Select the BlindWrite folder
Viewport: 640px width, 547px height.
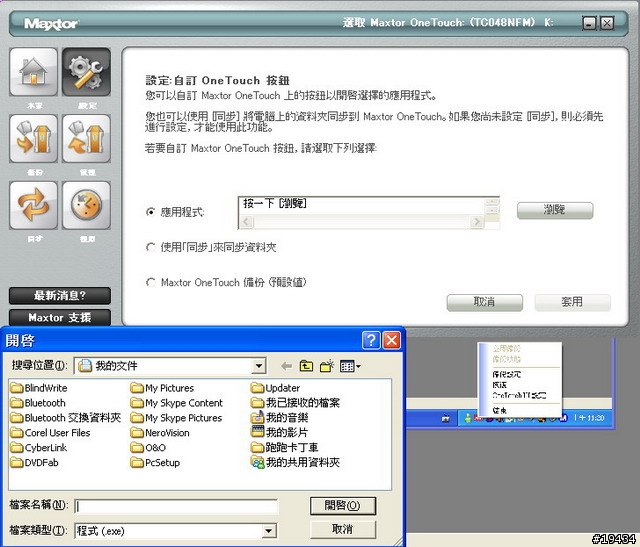point(39,388)
